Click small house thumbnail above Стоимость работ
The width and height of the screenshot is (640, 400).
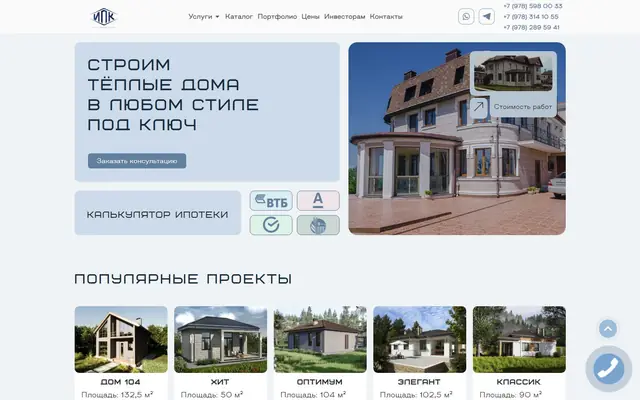(513, 73)
